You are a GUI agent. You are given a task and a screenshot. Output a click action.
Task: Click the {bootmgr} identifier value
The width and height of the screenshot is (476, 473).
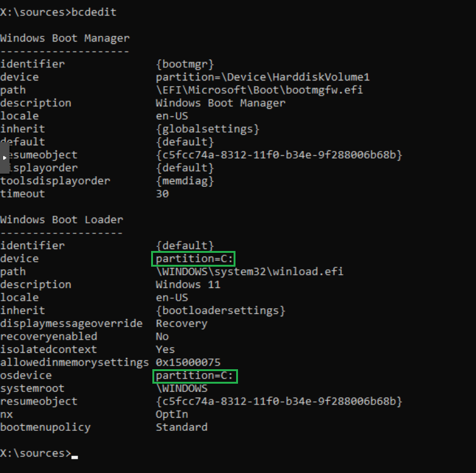184,64
